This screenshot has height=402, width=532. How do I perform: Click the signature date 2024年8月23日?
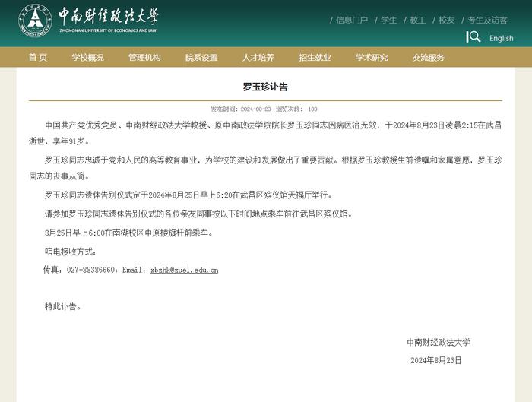pyautogui.click(x=436, y=360)
